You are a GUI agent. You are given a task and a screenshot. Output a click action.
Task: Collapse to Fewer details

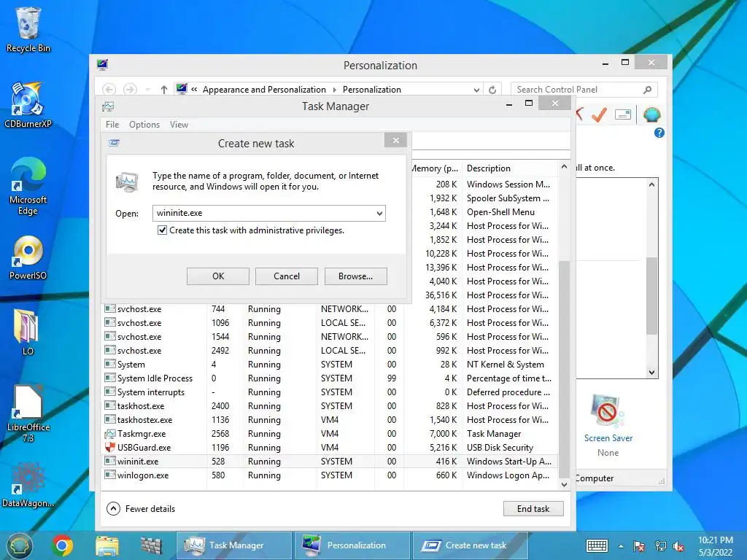click(141, 508)
